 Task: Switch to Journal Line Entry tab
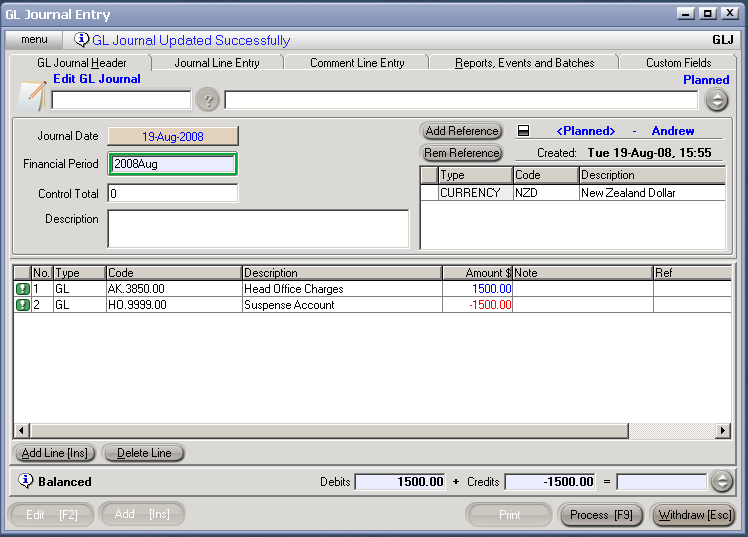click(x=217, y=63)
